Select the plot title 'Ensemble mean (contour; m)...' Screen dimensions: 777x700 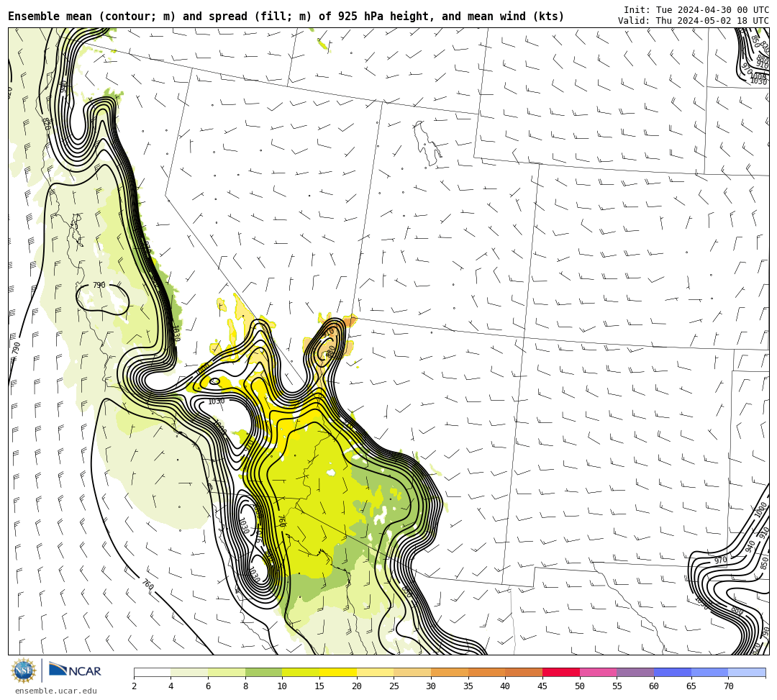click(x=286, y=17)
